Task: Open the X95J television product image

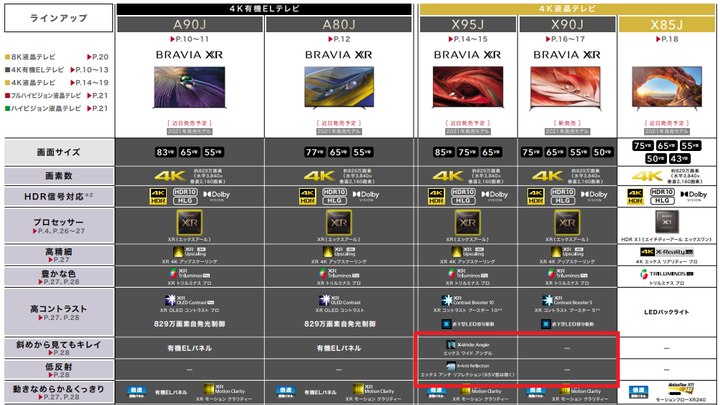Action: point(467,87)
